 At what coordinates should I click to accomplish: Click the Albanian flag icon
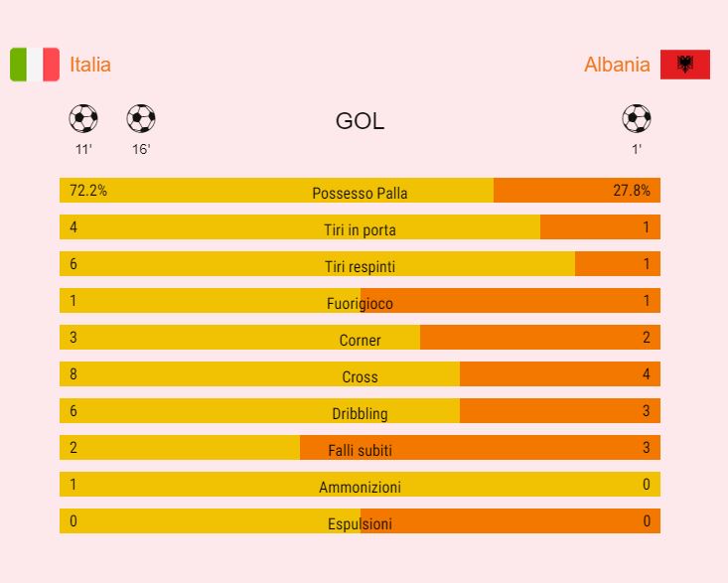pyautogui.click(x=685, y=65)
